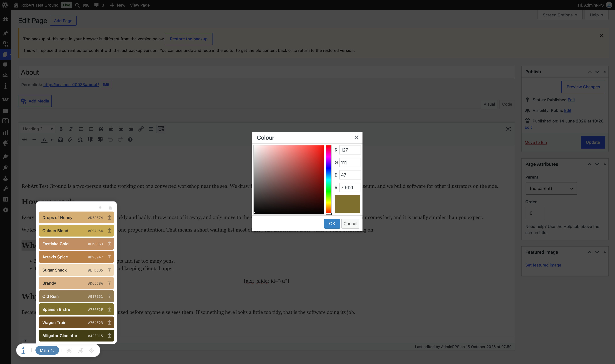Screen dimensions: 615x364
Task: Expand Screen Options panel
Action: pyautogui.click(x=560, y=15)
